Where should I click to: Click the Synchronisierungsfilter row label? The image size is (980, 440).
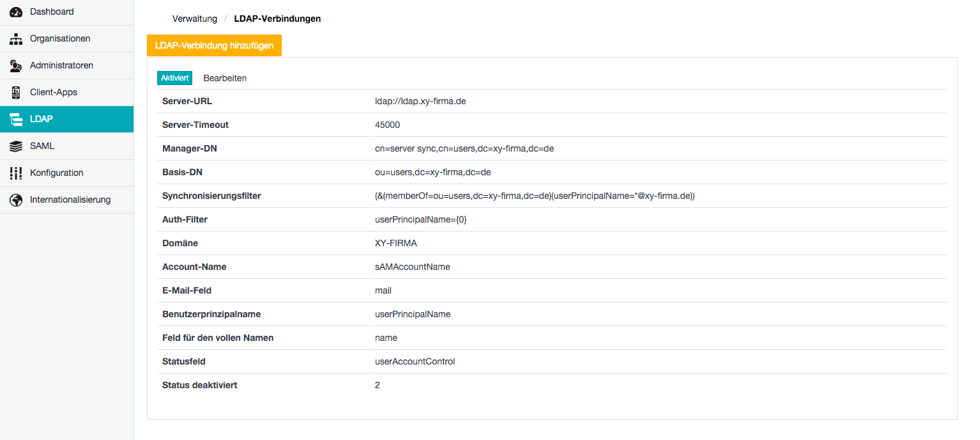coord(211,196)
